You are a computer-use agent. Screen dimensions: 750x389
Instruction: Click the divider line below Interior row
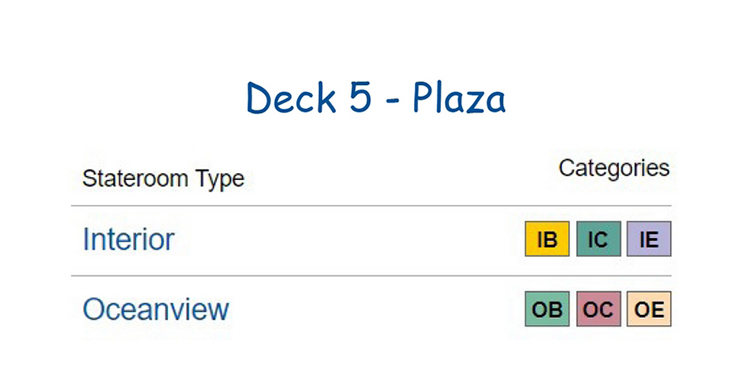pyautogui.click(x=371, y=276)
